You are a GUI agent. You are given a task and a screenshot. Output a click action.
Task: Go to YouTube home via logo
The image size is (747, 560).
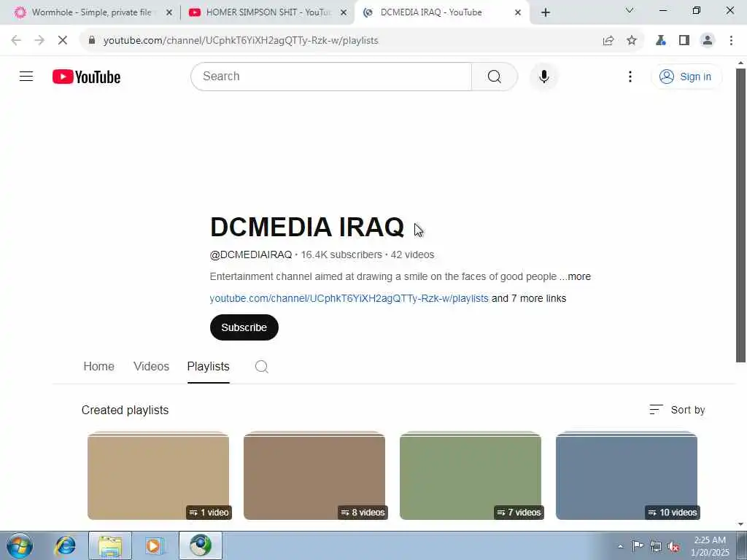86,77
